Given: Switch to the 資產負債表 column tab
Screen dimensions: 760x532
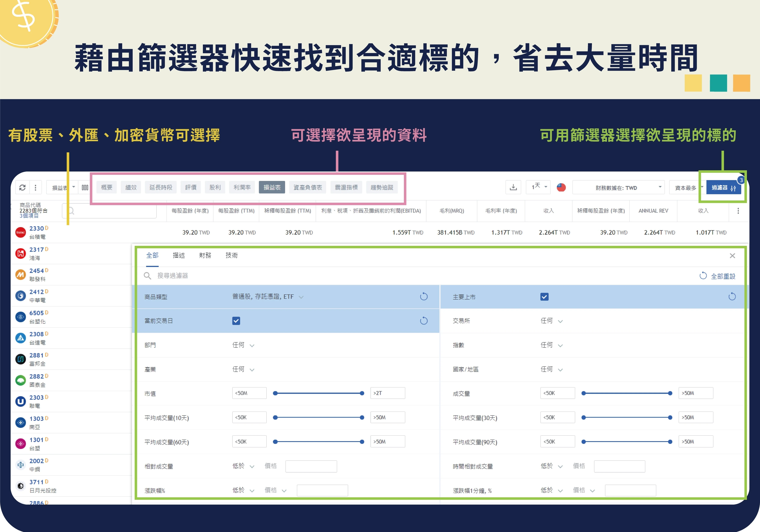Looking at the screenshot, I should [307, 187].
